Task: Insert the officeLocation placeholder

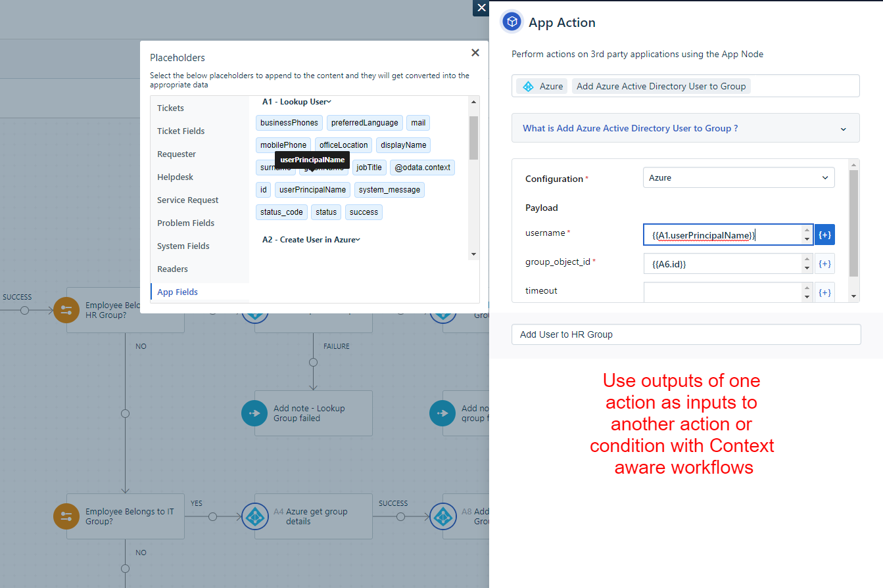Action: click(343, 145)
